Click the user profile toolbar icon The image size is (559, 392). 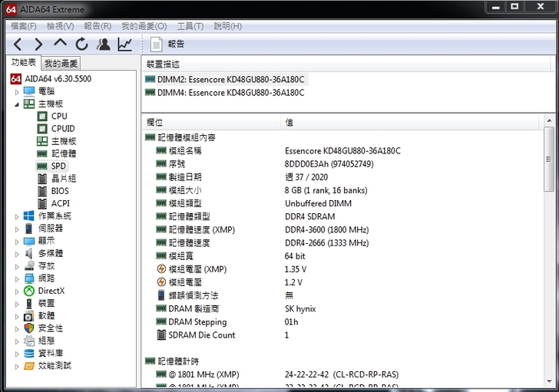pos(103,44)
